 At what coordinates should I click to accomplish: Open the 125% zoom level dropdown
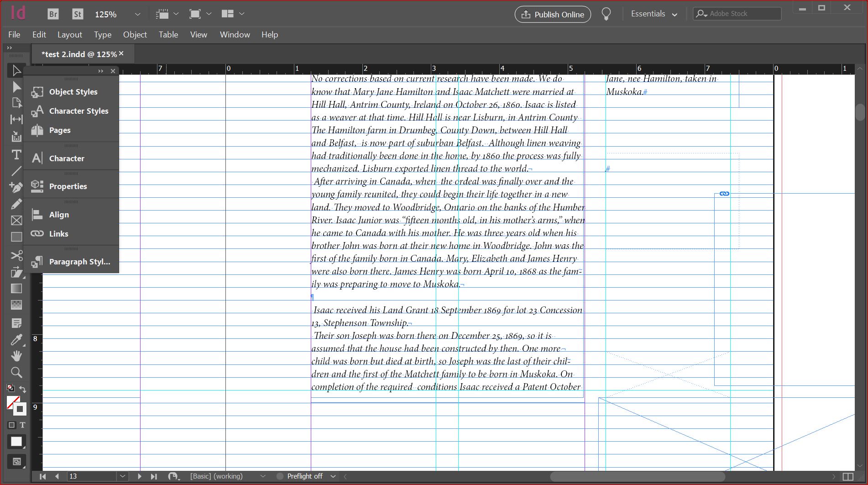coord(137,14)
